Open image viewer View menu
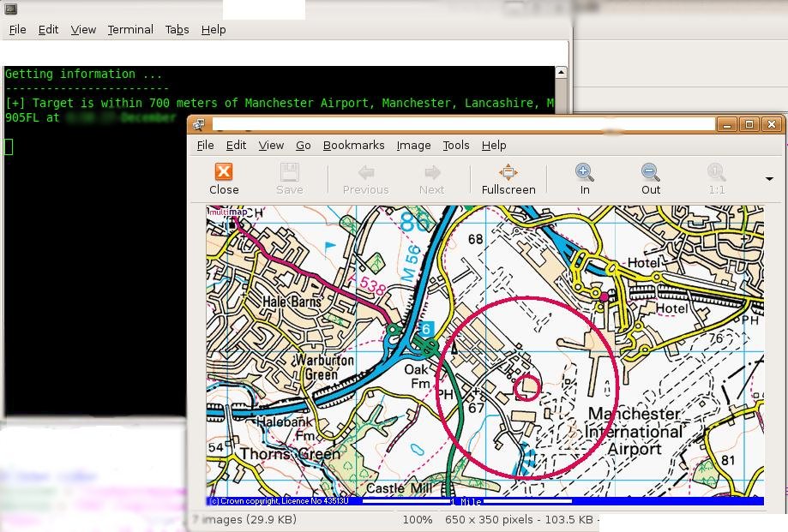 271,145
